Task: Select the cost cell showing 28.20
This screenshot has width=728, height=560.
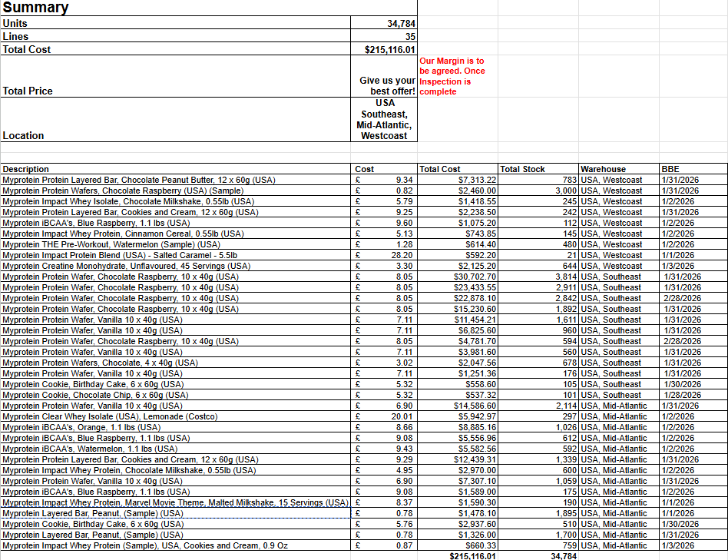Action: point(383,255)
